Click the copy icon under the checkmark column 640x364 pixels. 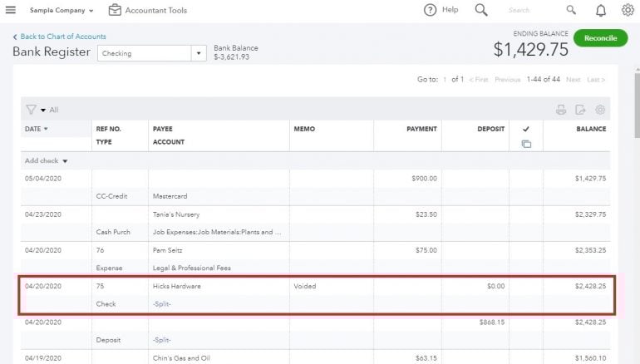coord(526,144)
